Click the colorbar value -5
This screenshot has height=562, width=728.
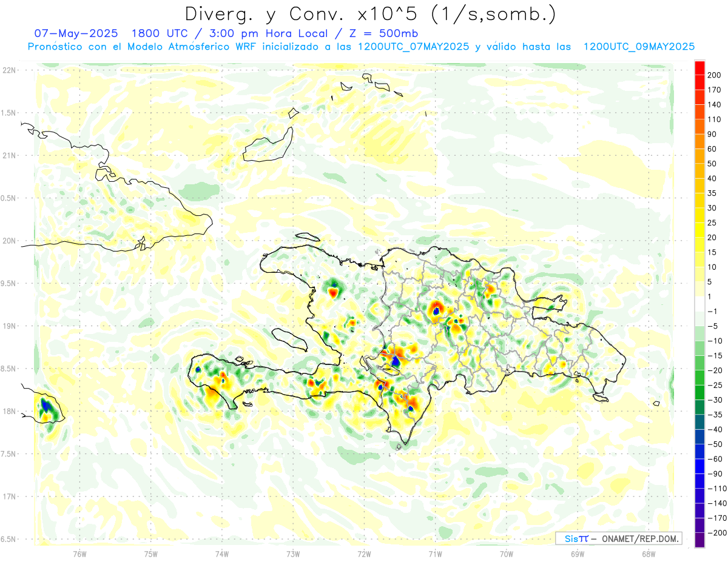[712, 326]
